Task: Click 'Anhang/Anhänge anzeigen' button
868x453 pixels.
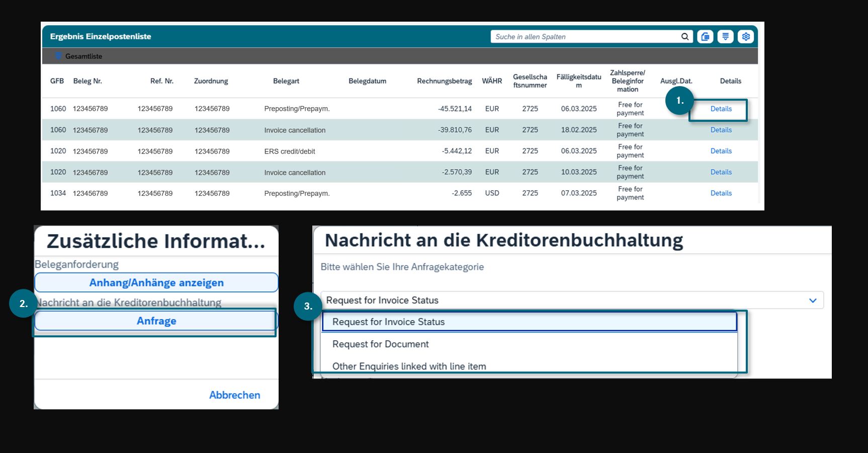Action: (156, 283)
